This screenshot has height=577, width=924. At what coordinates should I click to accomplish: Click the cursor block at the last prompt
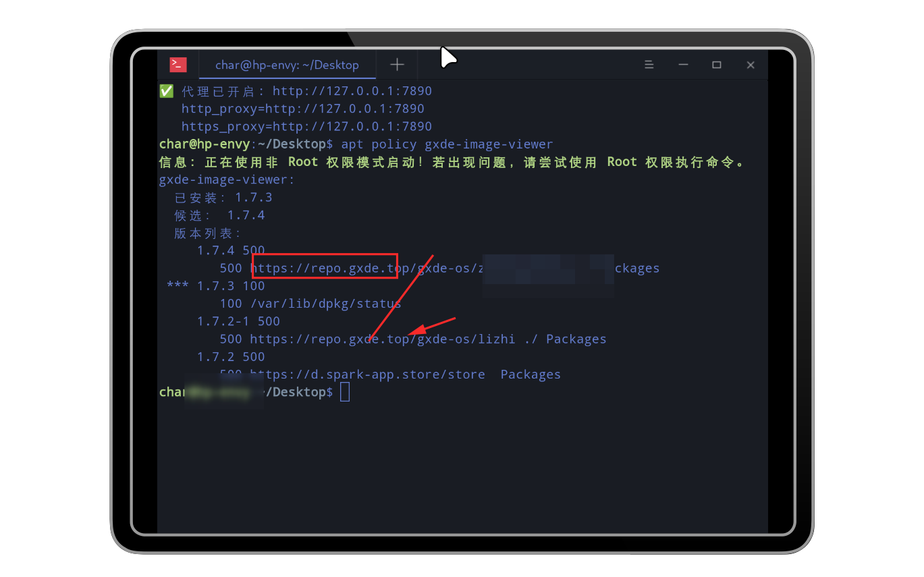[x=345, y=392]
